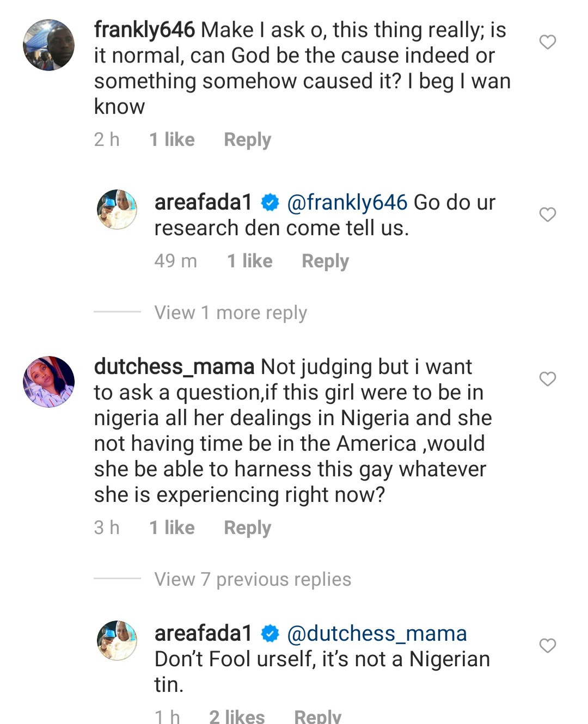Open the @frankly646 mention link

[347, 203]
